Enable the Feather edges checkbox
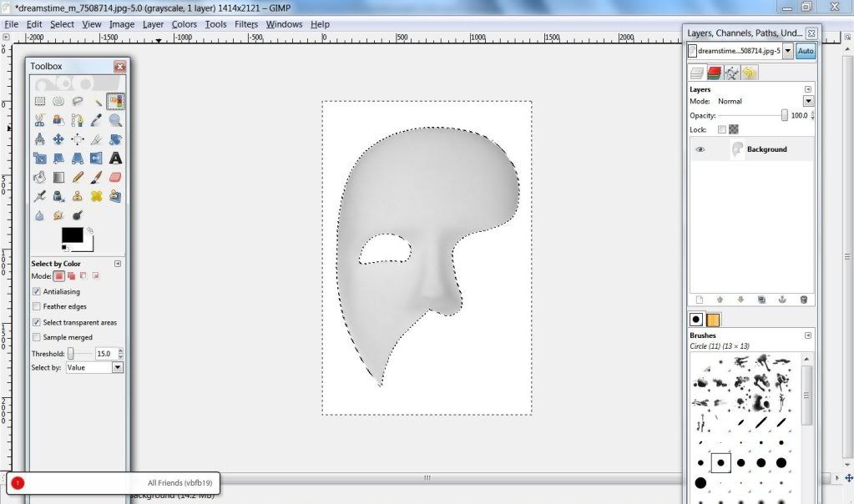854x504 pixels. [36, 307]
